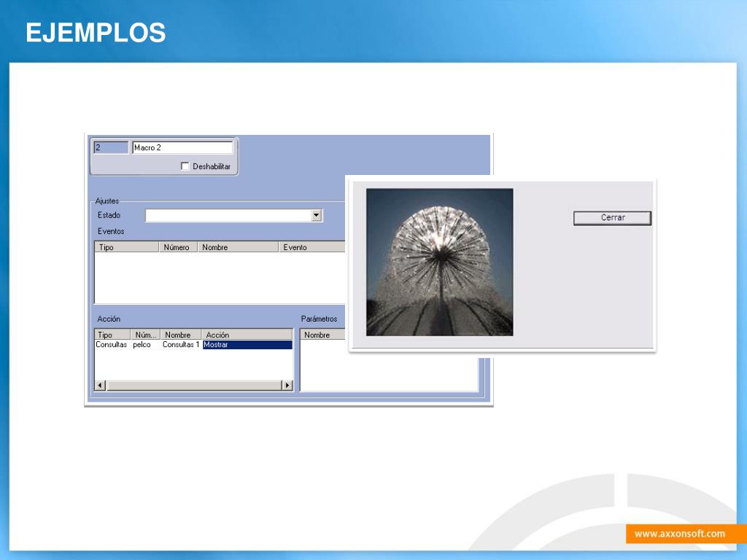Viewport: 747px width, 560px height.
Task: Open the www.axxonsoft.com link
Action: 680,534
